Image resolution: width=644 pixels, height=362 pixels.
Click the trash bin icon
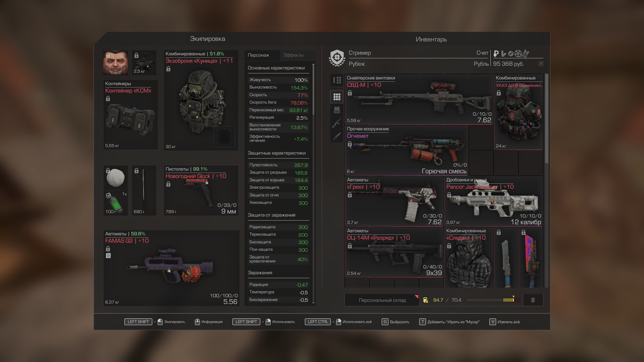click(x=533, y=300)
